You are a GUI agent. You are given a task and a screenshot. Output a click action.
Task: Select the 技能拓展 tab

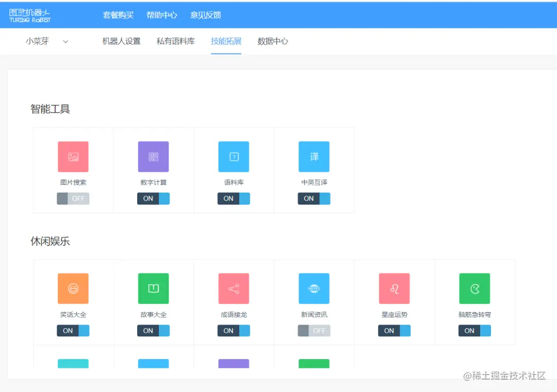point(226,41)
